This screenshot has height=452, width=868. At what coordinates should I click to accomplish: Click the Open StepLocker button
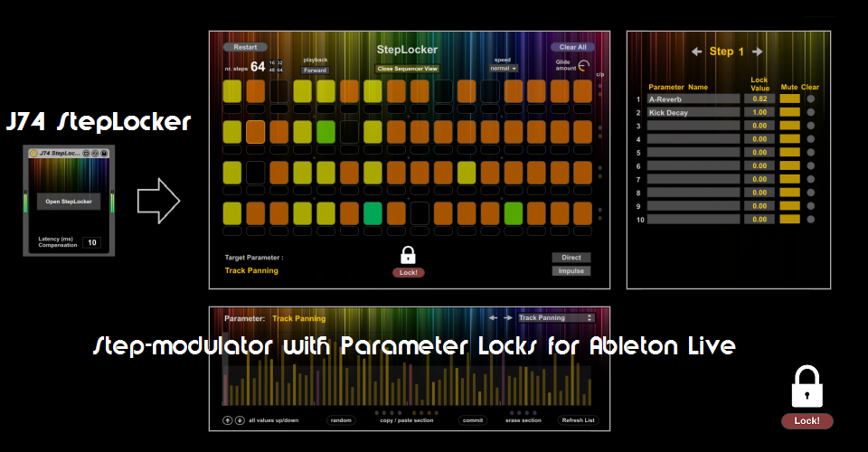click(69, 202)
